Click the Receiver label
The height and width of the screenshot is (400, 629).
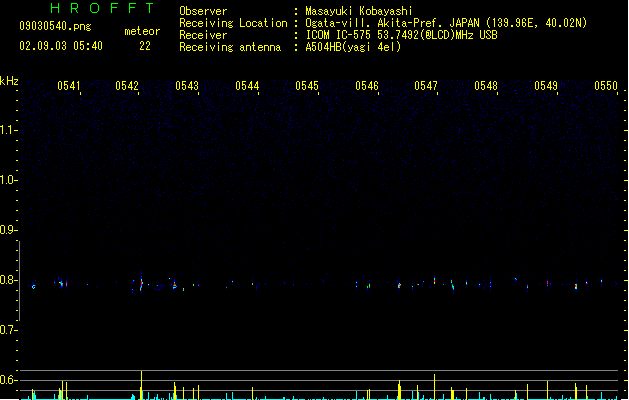[203, 35]
